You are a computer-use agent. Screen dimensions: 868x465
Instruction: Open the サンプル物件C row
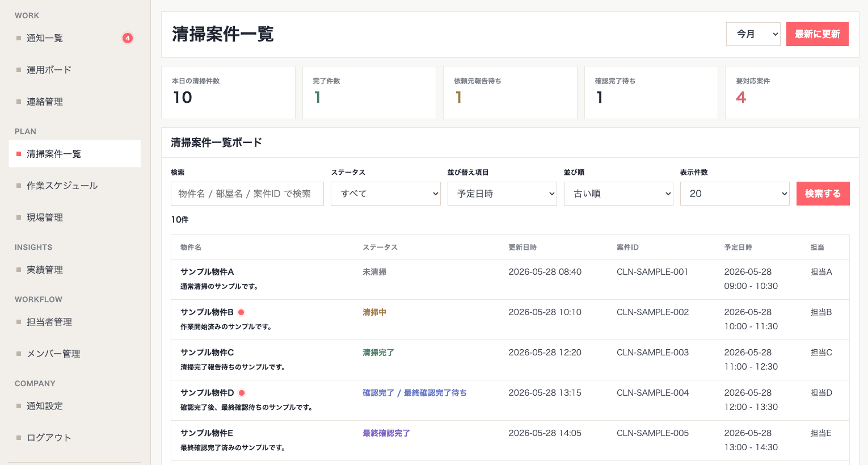coord(510,360)
